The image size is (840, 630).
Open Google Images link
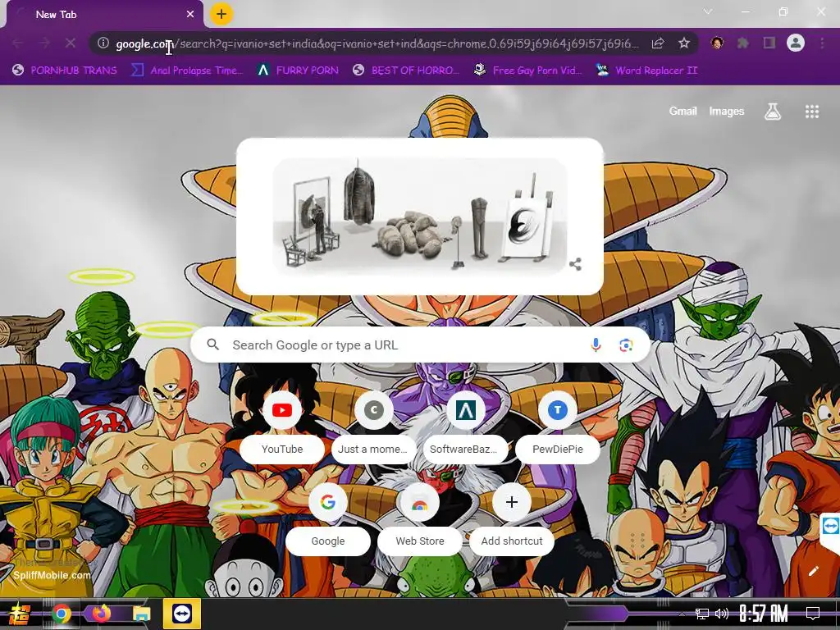point(727,111)
